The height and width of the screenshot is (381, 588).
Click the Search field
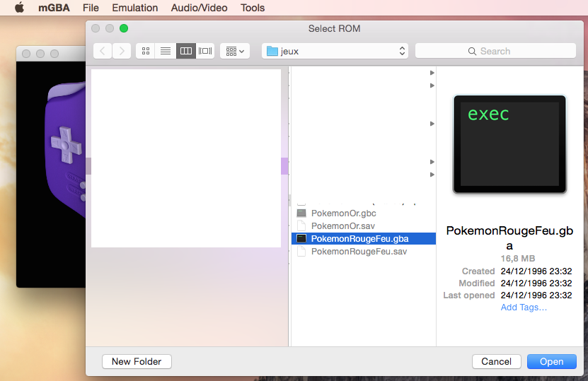pyautogui.click(x=495, y=51)
